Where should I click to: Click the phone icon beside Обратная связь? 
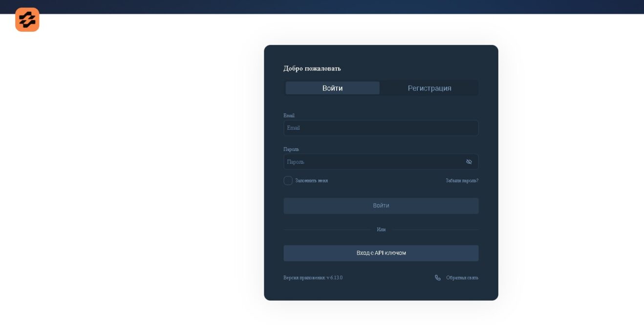[x=438, y=278]
